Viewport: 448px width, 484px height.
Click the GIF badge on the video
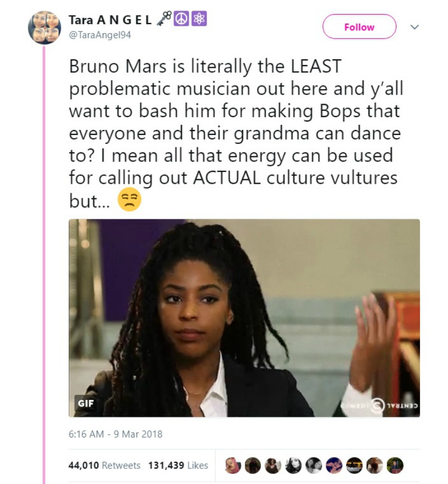pos(85,403)
